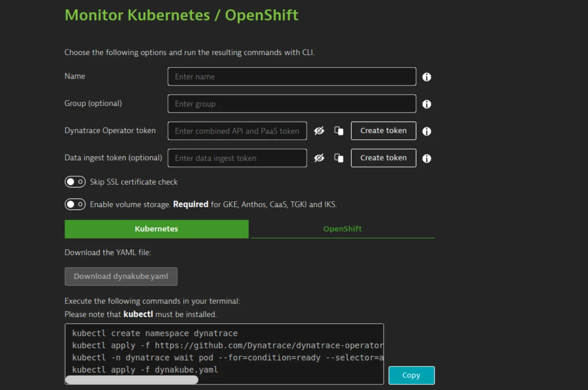Screen dimensions: 588x390
Task: Select the Kubernetes tab
Action: (x=156, y=229)
